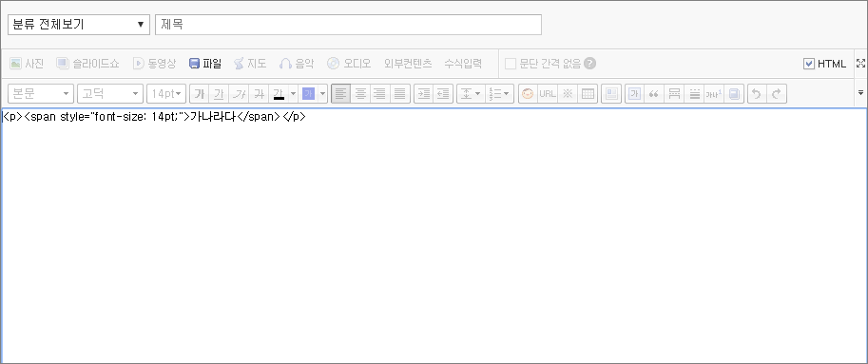This screenshot has height=364, width=868.
Task: Open the 분류 전체보기 category dropdown
Action: (x=79, y=25)
